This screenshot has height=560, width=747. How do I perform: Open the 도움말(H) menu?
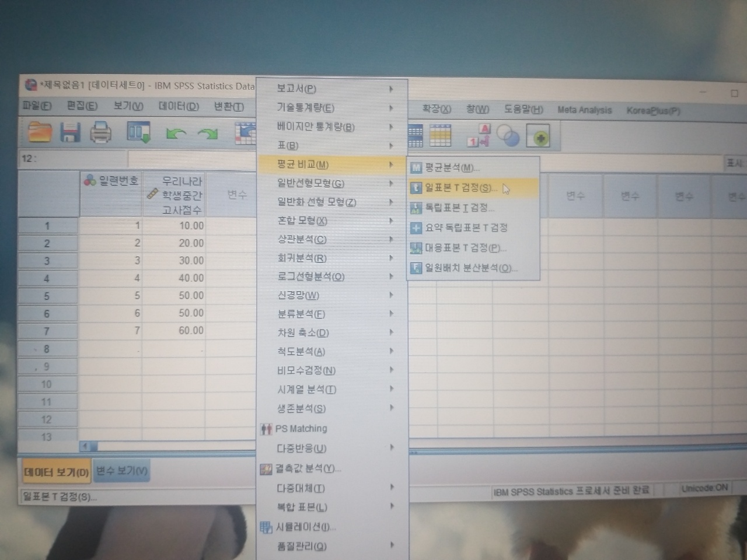[x=523, y=109]
